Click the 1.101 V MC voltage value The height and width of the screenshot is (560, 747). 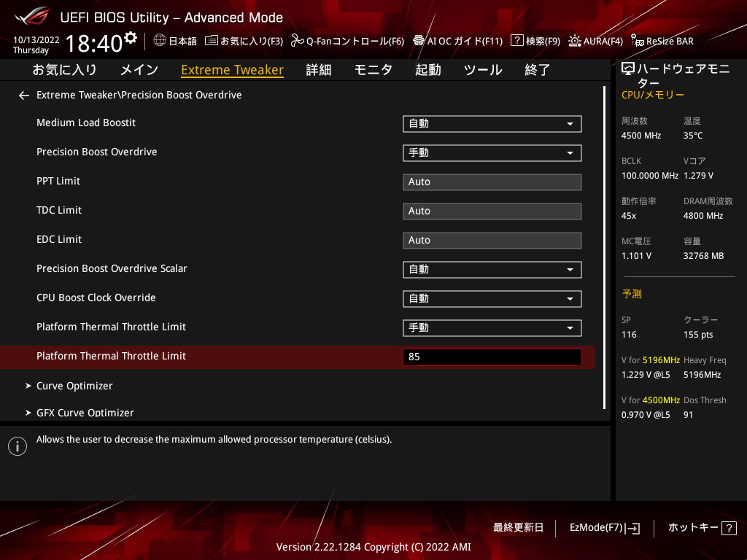pos(636,256)
